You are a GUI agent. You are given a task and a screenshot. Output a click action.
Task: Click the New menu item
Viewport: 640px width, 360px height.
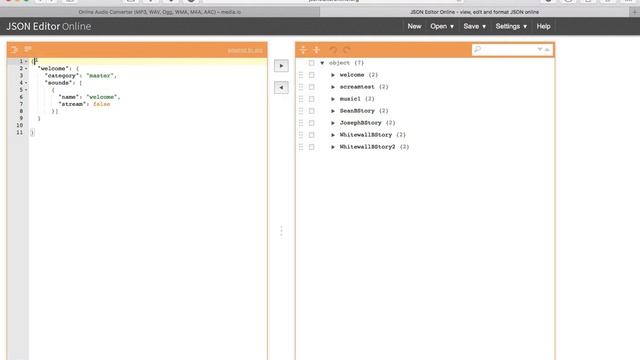click(414, 26)
